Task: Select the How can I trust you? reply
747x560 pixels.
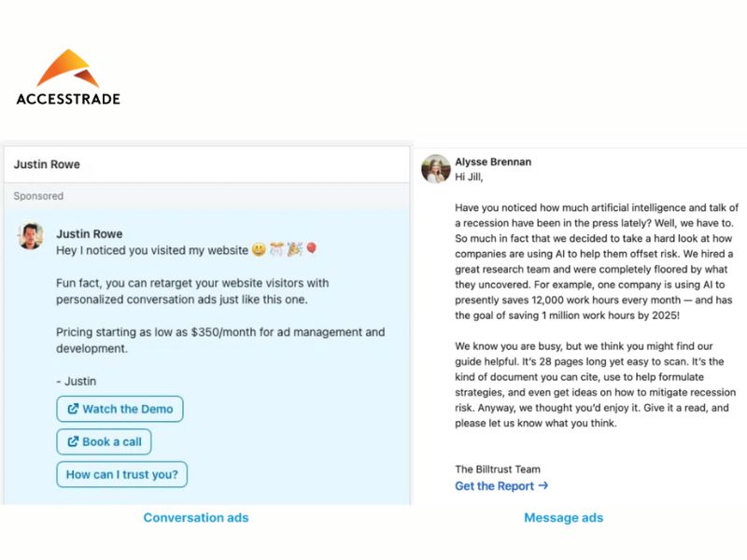Action: pyautogui.click(x=121, y=474)
